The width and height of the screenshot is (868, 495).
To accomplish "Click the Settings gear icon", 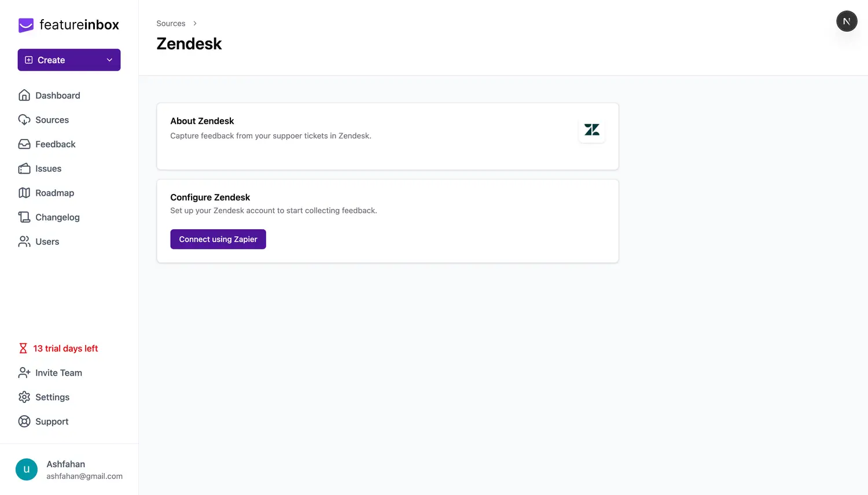I will point(24,397).
